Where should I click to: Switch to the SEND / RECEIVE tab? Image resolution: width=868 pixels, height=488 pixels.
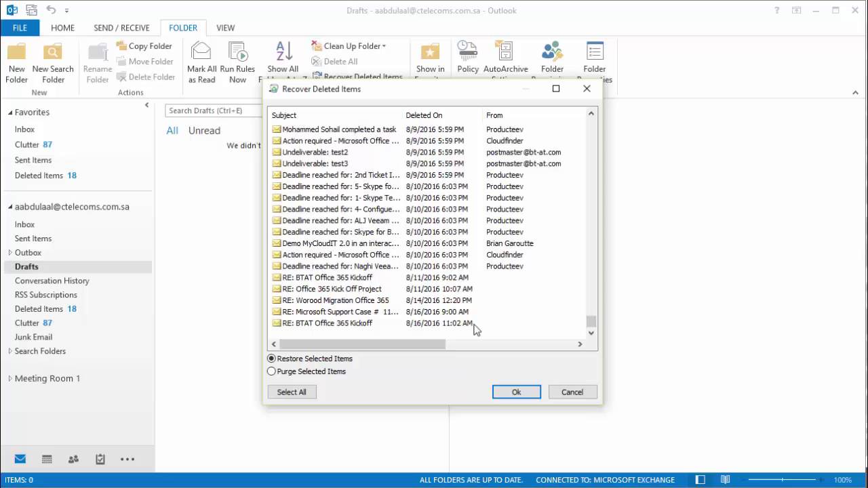click(x=121, y=28)
